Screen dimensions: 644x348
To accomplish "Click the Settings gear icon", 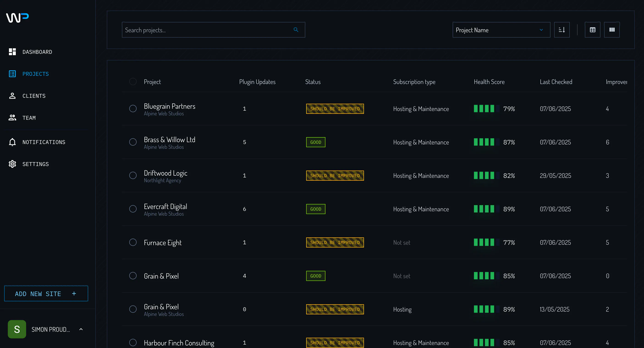I will pos(12,164).
